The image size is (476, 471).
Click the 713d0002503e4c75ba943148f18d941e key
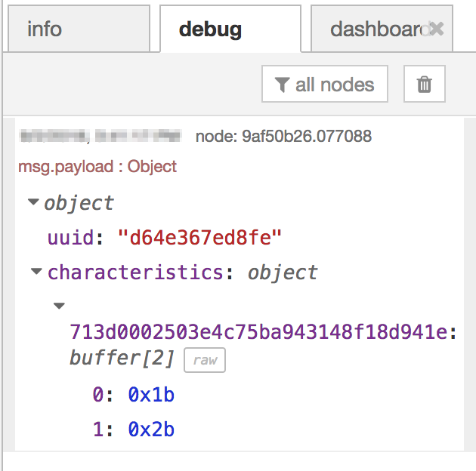click(258, 332)
